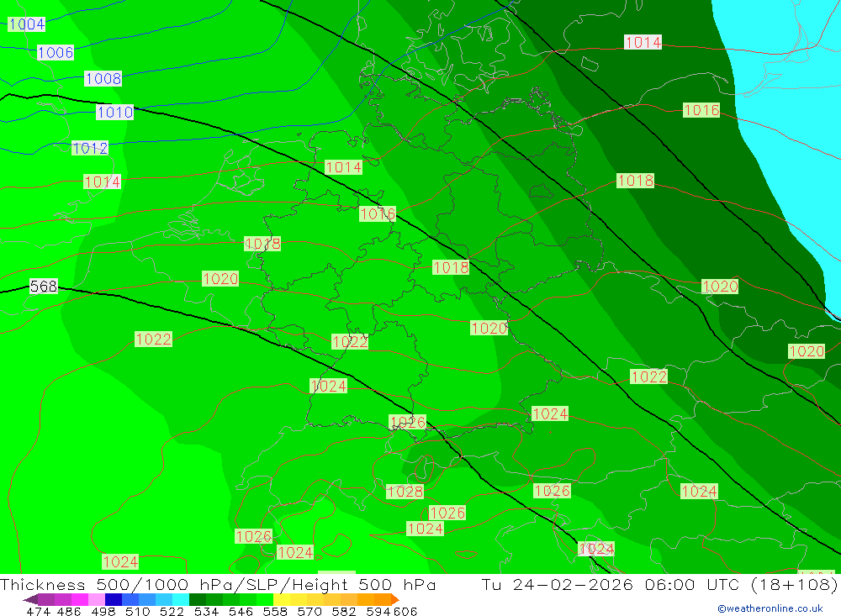
Task: Click legend value 546
Action: [x=241, y=611]
